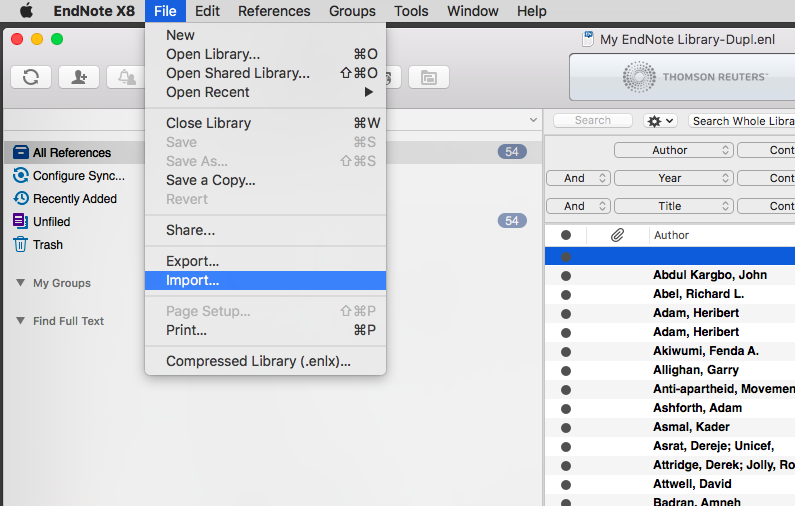Open the Apple menu
This screenshot has width=795, height=506.
[26, 11]
